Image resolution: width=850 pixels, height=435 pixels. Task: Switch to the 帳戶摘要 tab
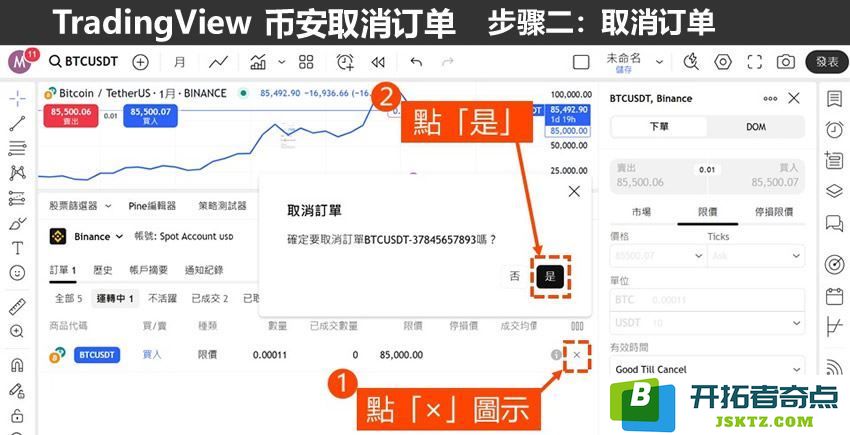coord(149,270)
